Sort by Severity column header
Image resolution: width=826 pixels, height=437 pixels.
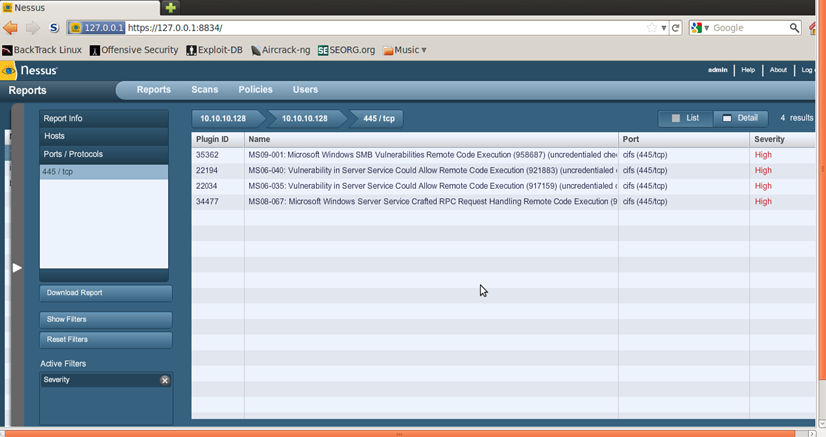[783, 140]
